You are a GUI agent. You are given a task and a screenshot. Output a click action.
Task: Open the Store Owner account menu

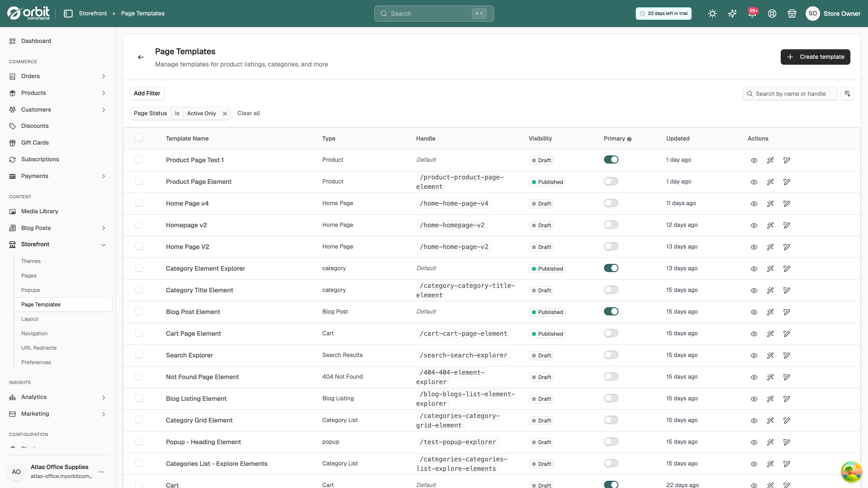coord(833,14)
